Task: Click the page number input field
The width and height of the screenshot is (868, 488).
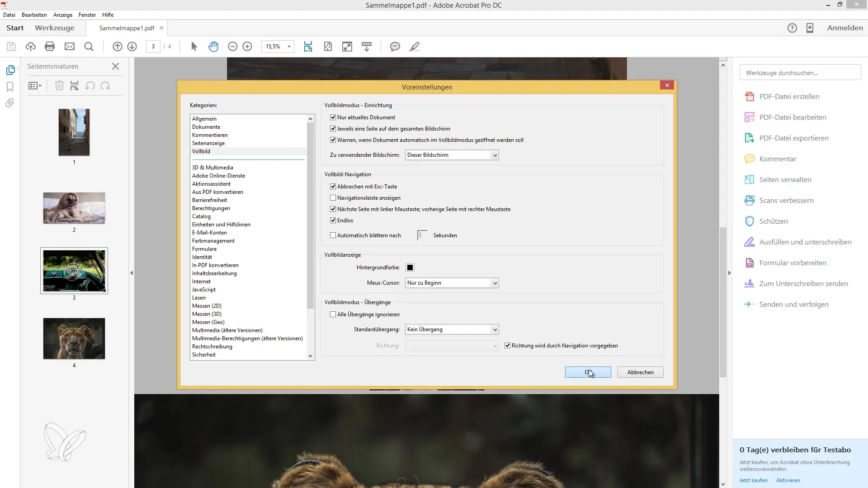Action: coord(153,47)
